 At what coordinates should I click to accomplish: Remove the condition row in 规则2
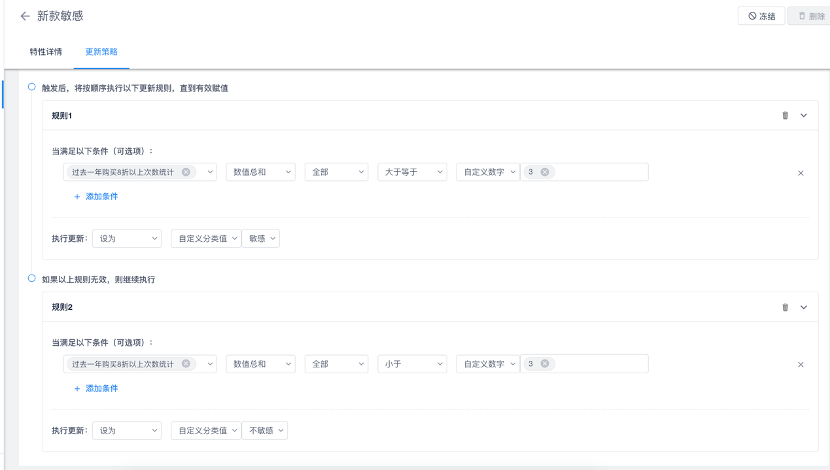800,365
